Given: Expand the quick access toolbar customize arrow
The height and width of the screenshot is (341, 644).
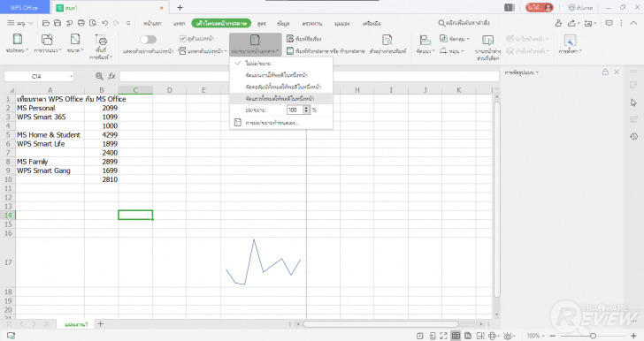Looking at the screenshot, I should 128,23.
